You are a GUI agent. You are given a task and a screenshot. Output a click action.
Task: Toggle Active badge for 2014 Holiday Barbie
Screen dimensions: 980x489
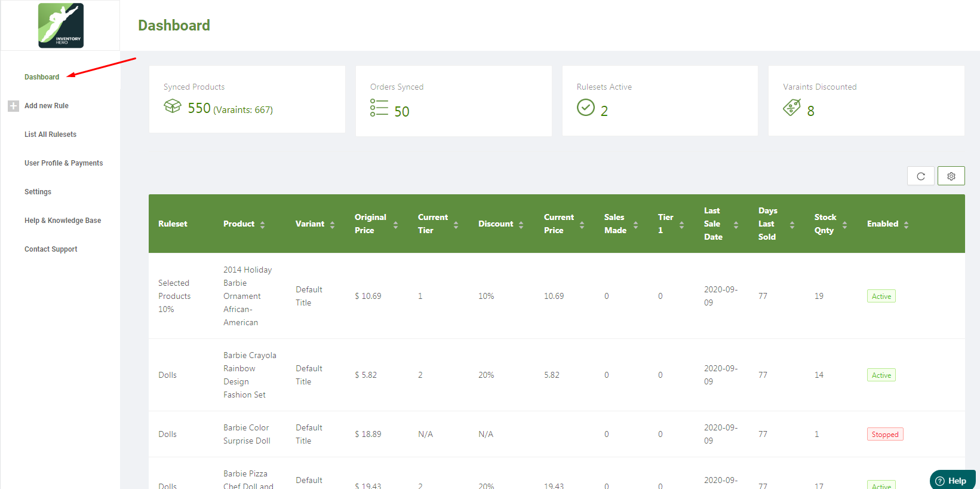tap(881, 296)
